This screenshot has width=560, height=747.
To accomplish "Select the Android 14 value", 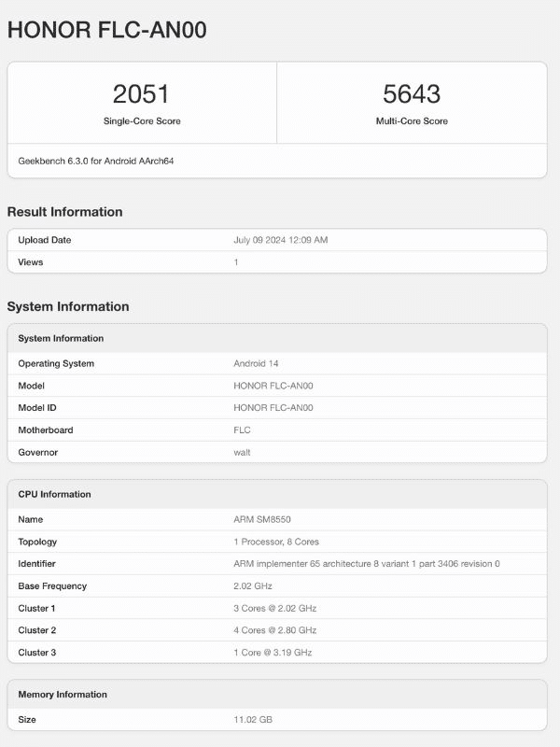I will [x=256, y=363].
